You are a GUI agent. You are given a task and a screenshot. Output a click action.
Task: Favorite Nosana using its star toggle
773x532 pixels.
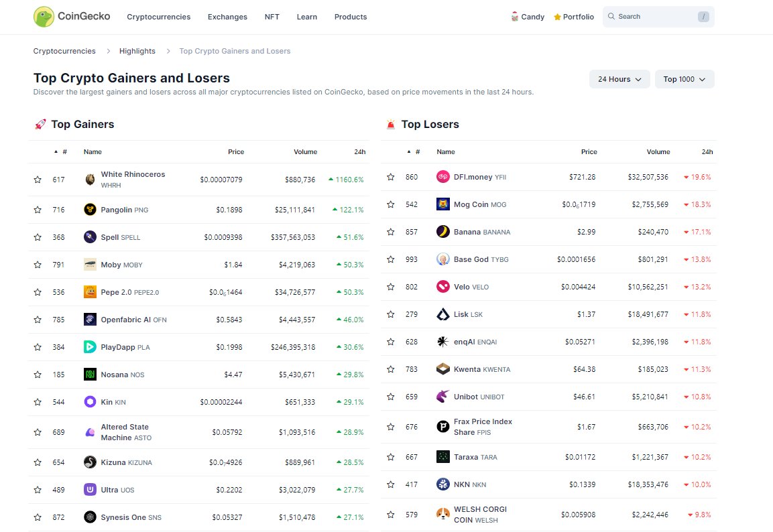(38, 374)
